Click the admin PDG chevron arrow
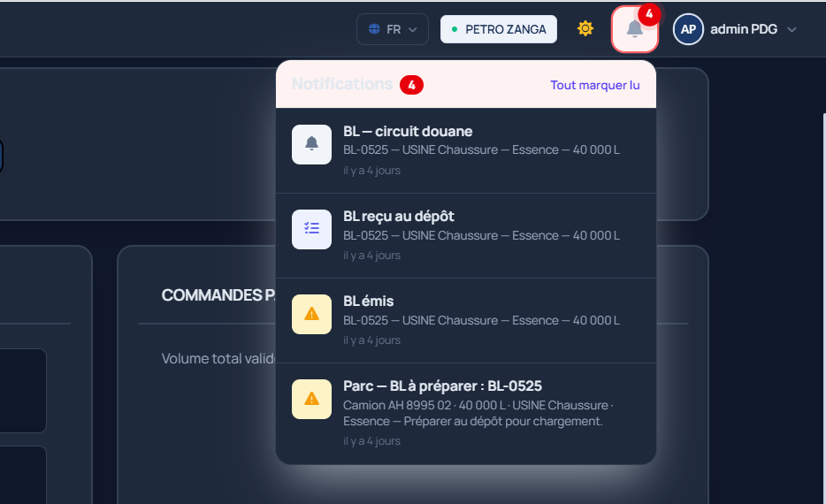The height and width of the screenshot is (504, 826). pyautogui.click(x=792, y=29)
